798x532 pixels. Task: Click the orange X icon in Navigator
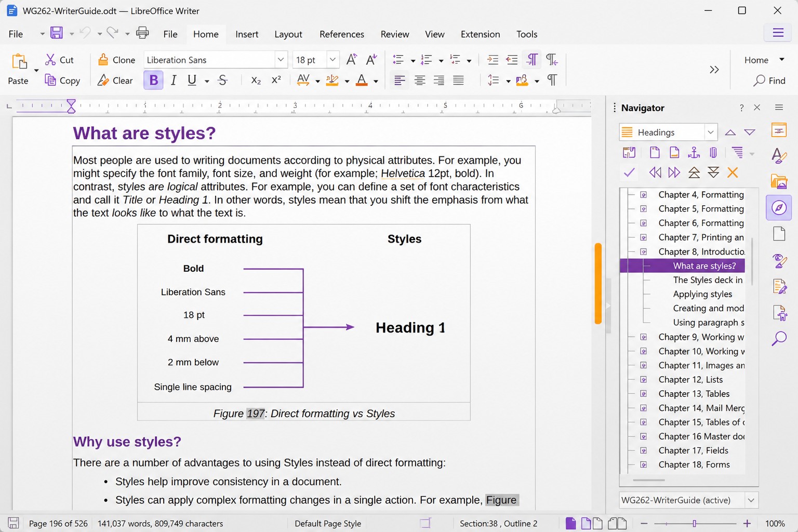tap(733, 172)
